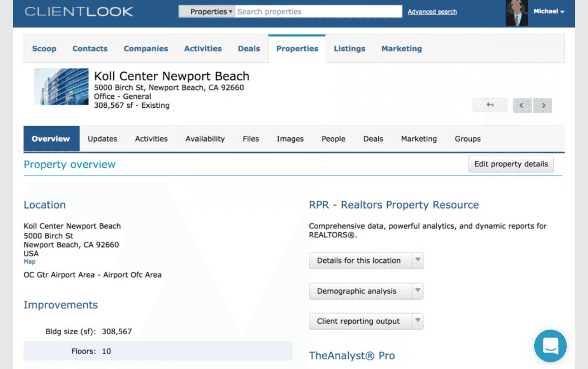Select the Properties main navigation tab

coord(297,49)
